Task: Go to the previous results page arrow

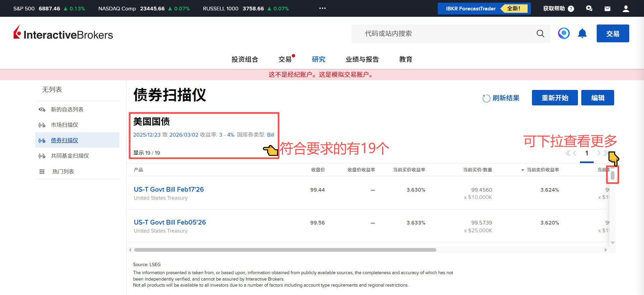Action: [575, 153]
